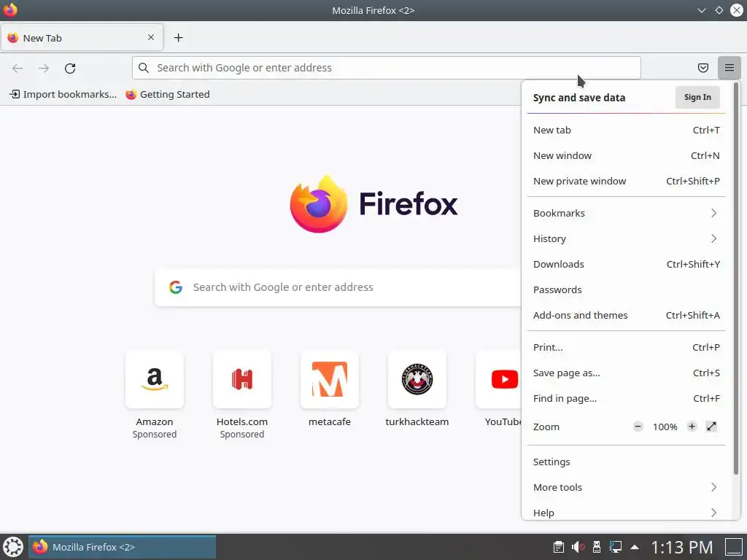Close the New Tab tab

[x=150, y=37]
